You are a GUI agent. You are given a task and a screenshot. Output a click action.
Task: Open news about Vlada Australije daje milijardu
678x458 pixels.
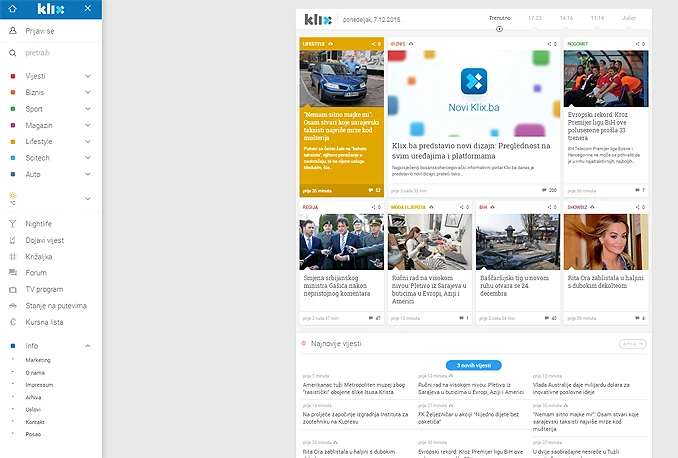pos(581,388)
